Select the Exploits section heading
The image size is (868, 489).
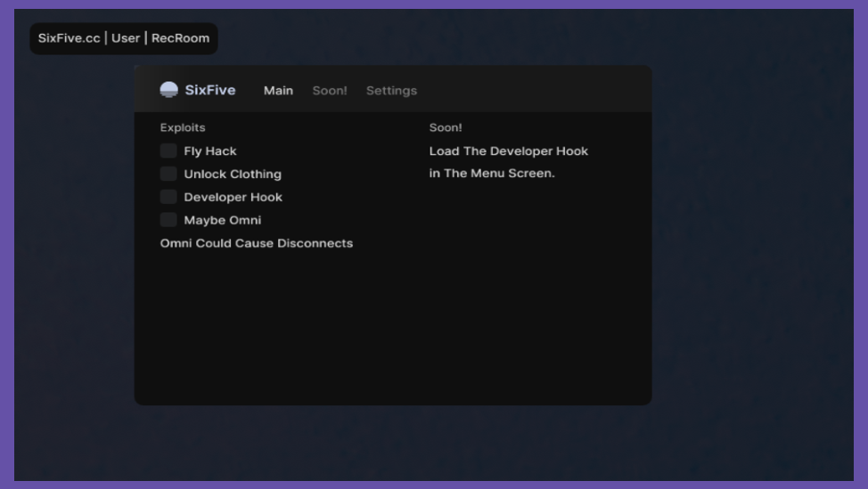(183, 127)
